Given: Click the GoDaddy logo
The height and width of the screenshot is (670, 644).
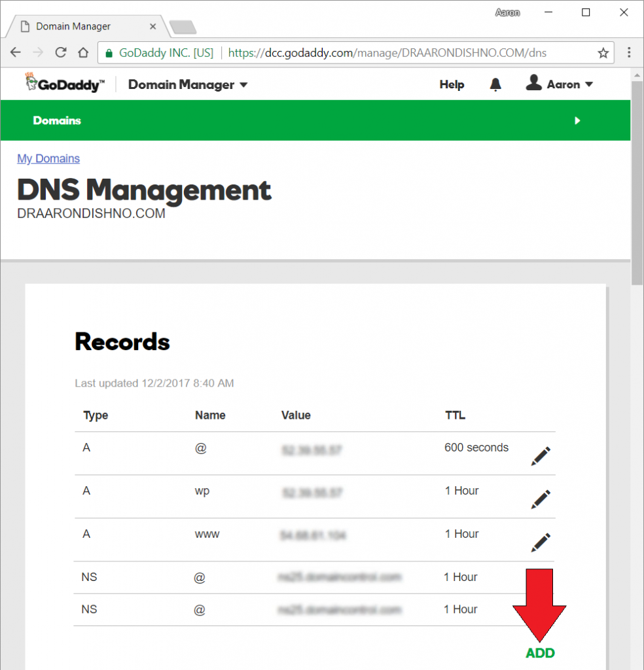Looking at the screenshot, I should click(62, 83).
